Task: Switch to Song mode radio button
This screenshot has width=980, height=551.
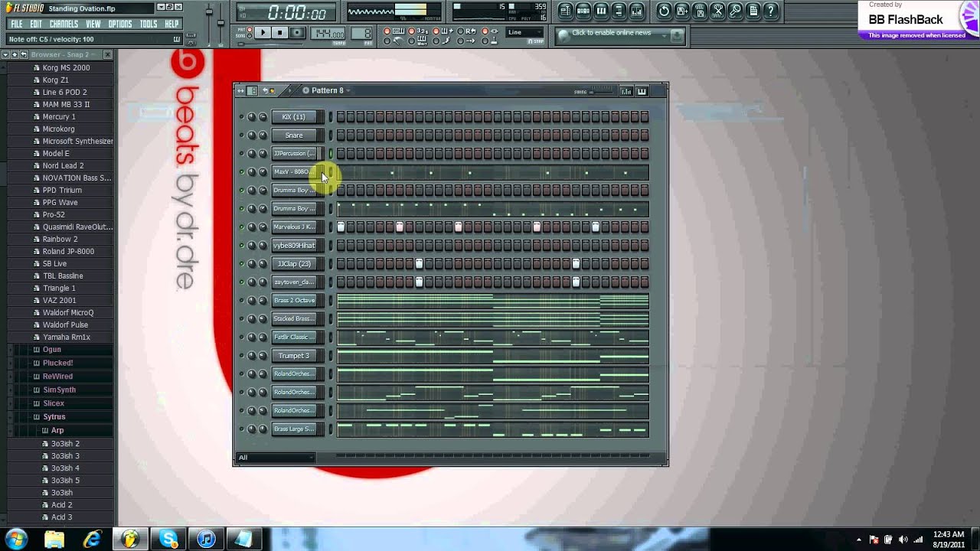Action: tap(248, 36)
